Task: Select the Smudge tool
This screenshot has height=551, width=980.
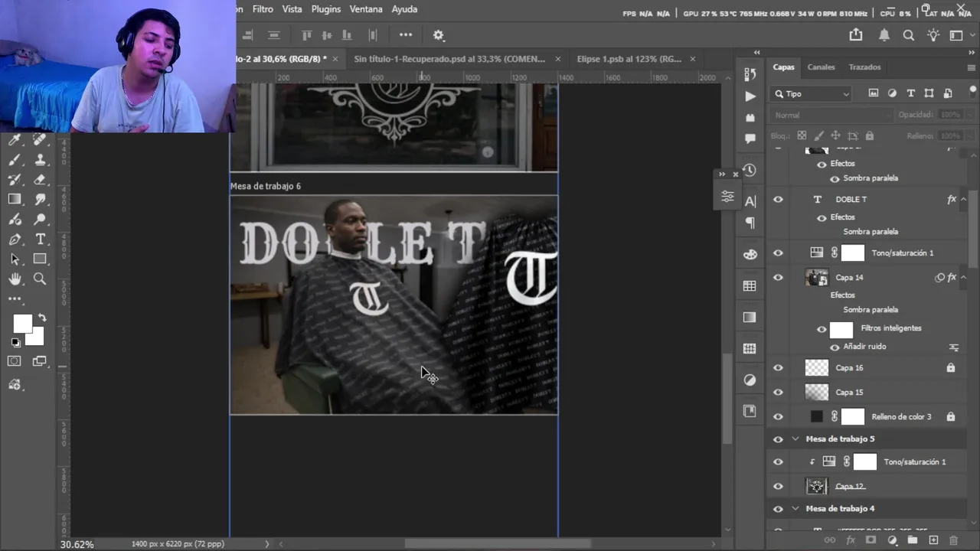Action: click(40, 200)
